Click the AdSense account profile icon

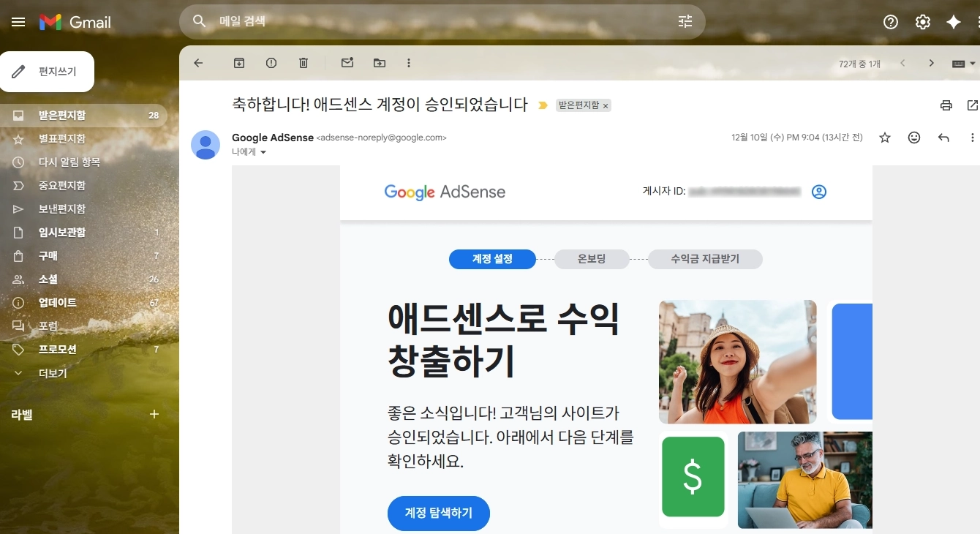click(x=819, y=192)
